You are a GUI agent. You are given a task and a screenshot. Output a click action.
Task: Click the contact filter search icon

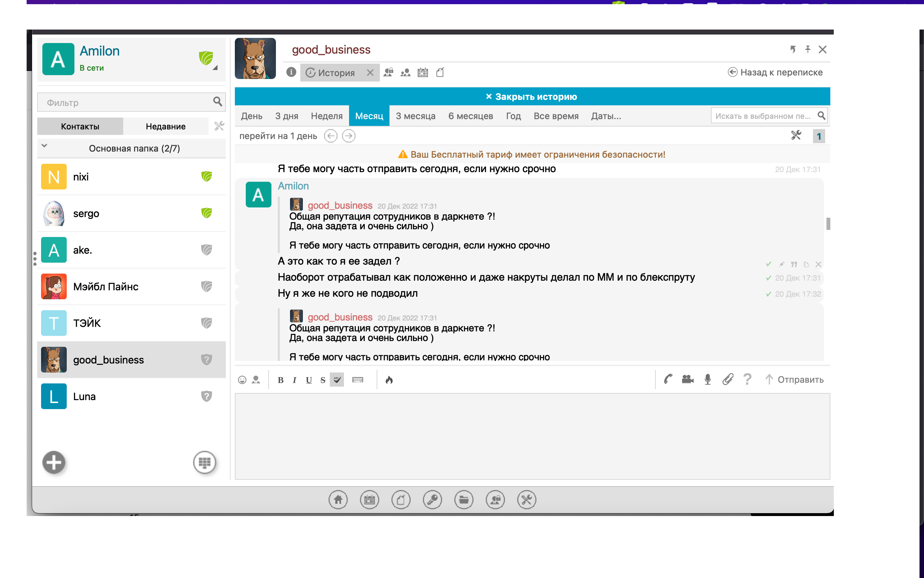coord(218,101)
